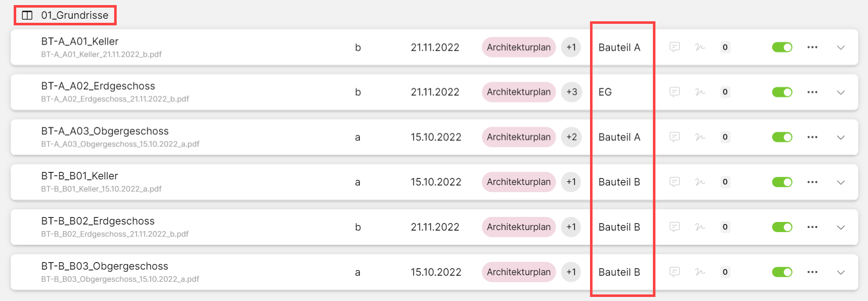Expand the BT-B_B01_Keller row chevron
This screenshot has width=868, height=301.
point(841,182)
